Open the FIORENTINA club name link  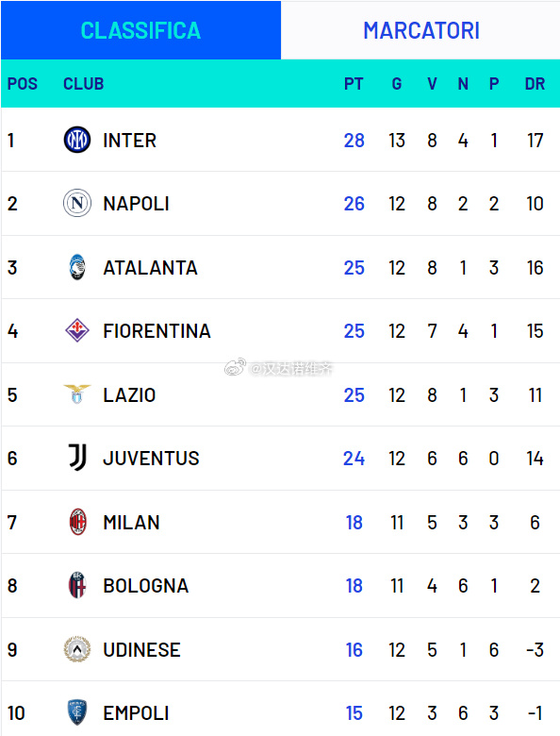pos(156,331)
